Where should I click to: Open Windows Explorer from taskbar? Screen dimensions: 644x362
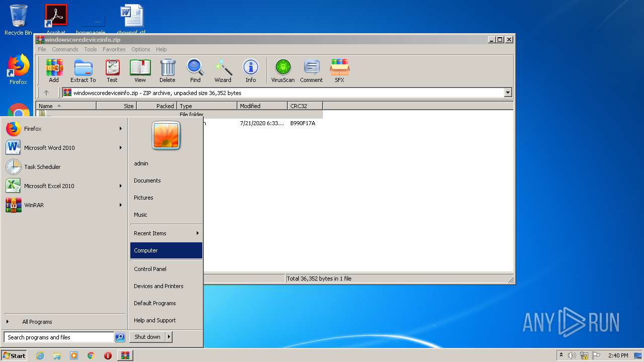(x=57, y=355)
